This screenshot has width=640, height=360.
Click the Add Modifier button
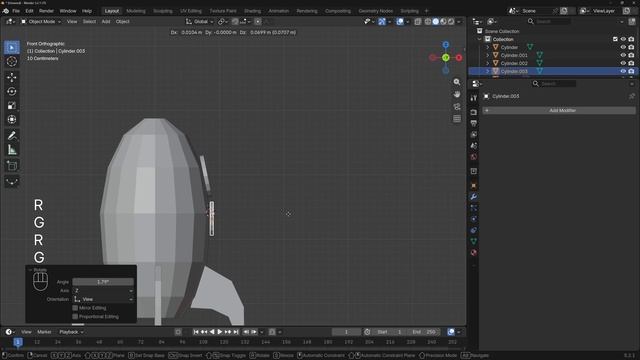click(x=559, y=110)
